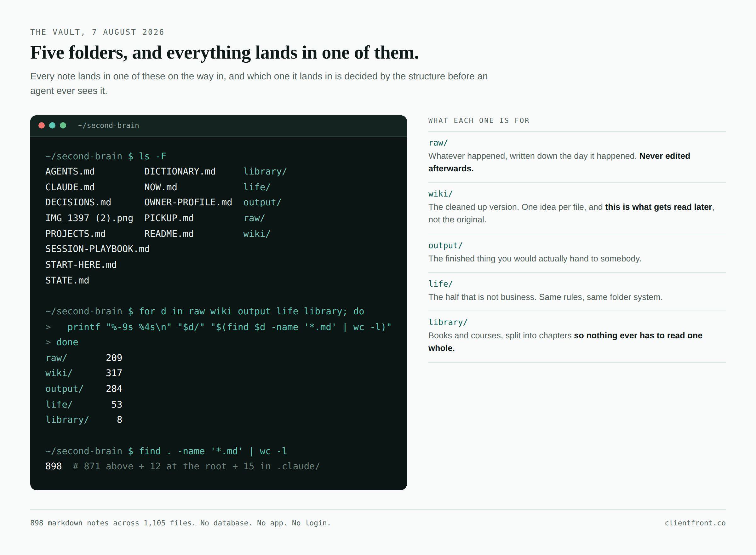Open the clientfront.co footer link
756x555 pixels.
695,523
